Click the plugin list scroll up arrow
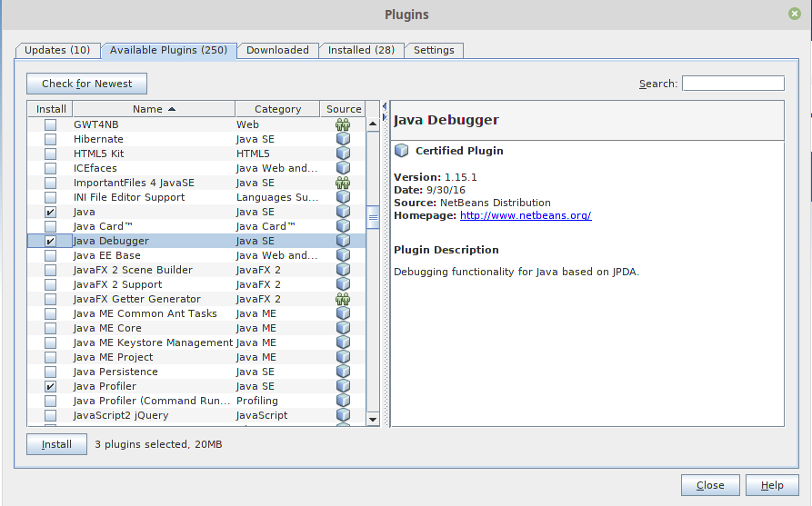The image size is (812, 506). pos(373,124)
